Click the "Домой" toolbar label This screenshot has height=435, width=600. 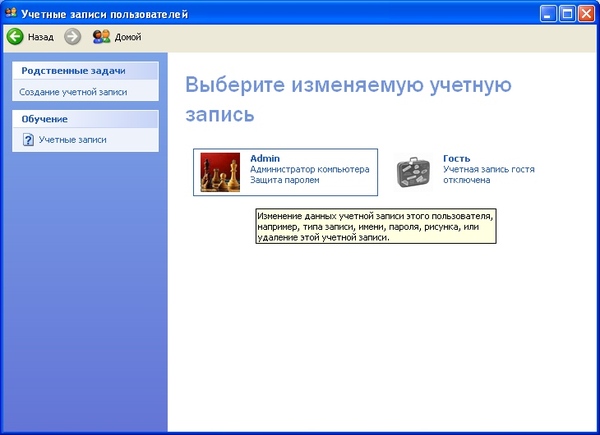[x=128, y=37]
